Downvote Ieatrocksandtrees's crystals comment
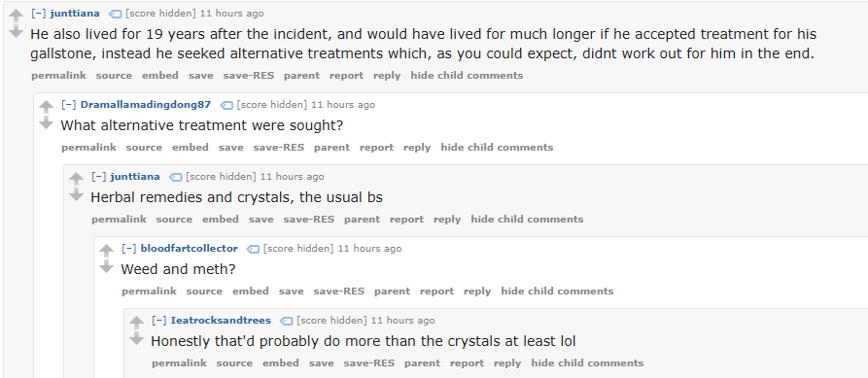This screenshot has width=868, height=378. point(136,338)
